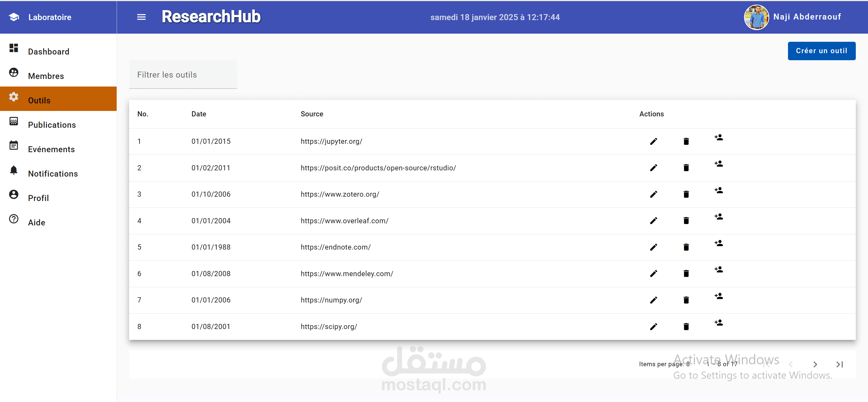Viewport: 868px width, 402px height.
Task: Delete the scipy.org tool entry
Action: pyautogui.click(x=686, y=327)
